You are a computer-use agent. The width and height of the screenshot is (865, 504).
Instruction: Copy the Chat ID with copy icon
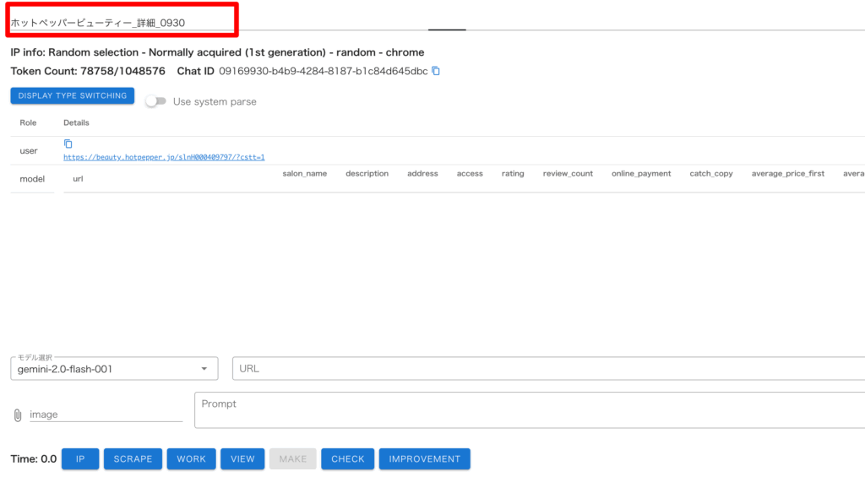tap(436, 72)
